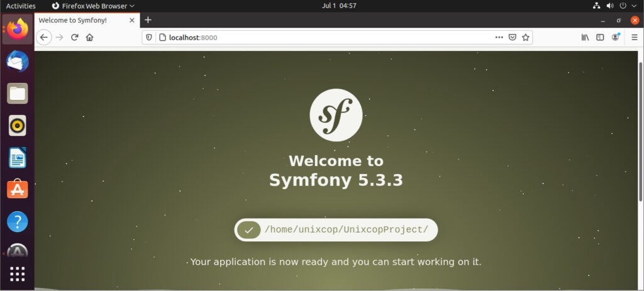Show Applications grid
The image size is (644, 291).
point(17,274)
